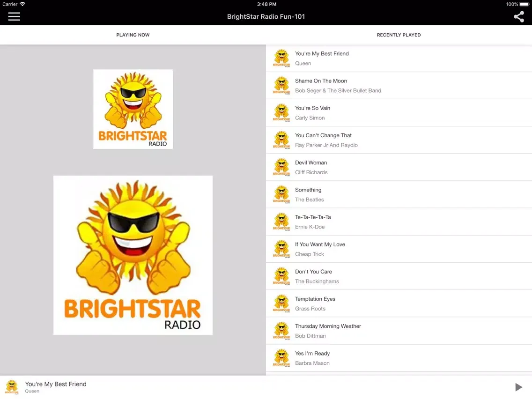Select the Devil Woman track title
The height and width of the screenshot is (399, 532).
(x=311, y=163)
